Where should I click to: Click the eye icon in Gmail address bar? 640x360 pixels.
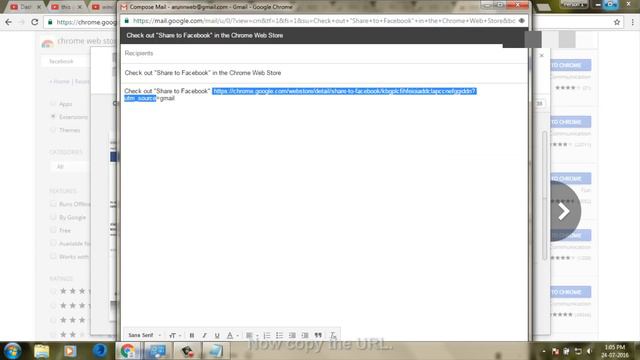point(522,21)
